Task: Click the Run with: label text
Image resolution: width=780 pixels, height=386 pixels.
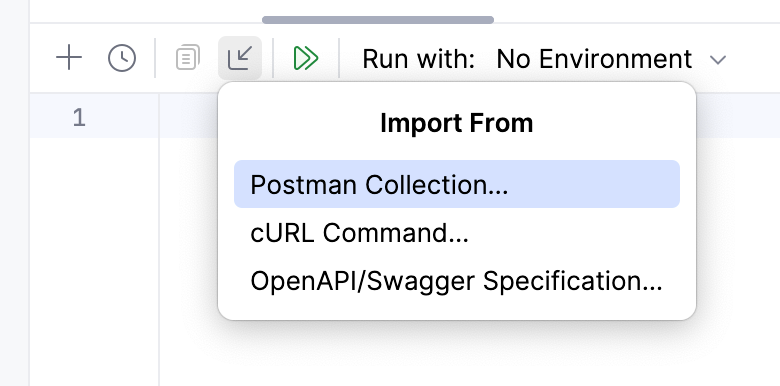Action: click(419, 59)
